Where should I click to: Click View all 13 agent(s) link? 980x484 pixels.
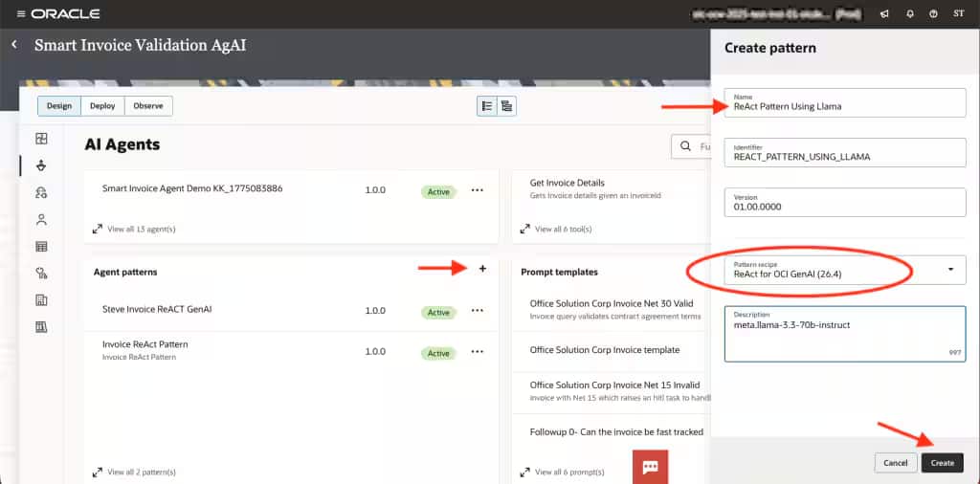(x=142, y=230)
